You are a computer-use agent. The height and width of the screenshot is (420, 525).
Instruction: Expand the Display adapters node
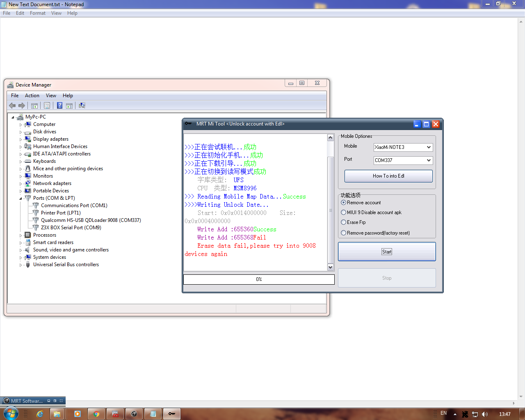coord(21,139)
